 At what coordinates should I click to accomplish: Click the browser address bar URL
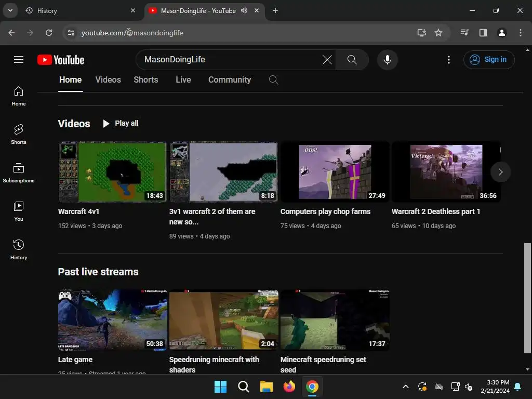pos(132,33)
